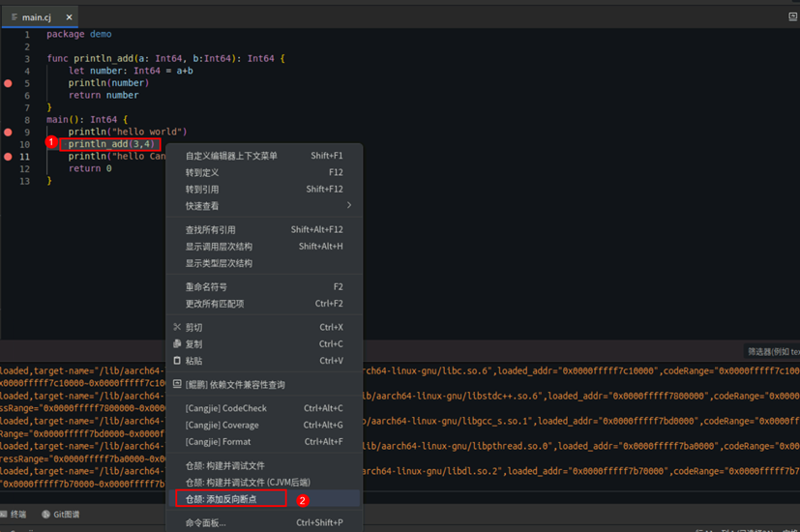
Task: Click the clipboard icon next to 粘贴
Action: (177, 361)
